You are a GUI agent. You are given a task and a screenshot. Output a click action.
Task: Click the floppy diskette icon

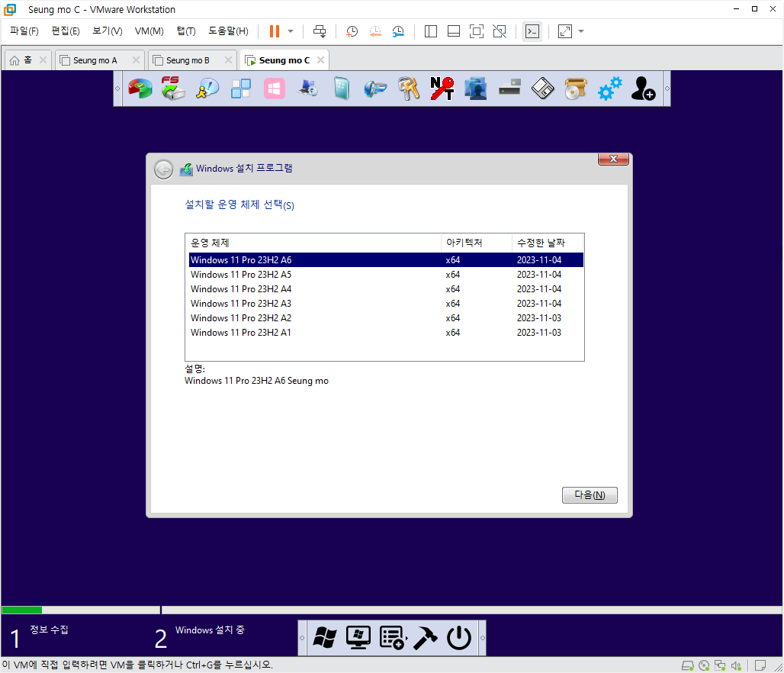coord(542,89)
